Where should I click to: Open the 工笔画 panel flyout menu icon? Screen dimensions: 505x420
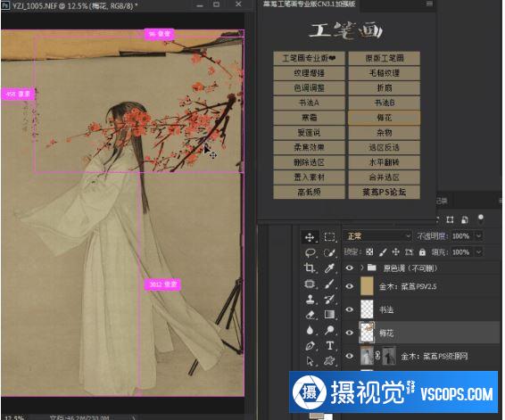[x=429, y=4]
